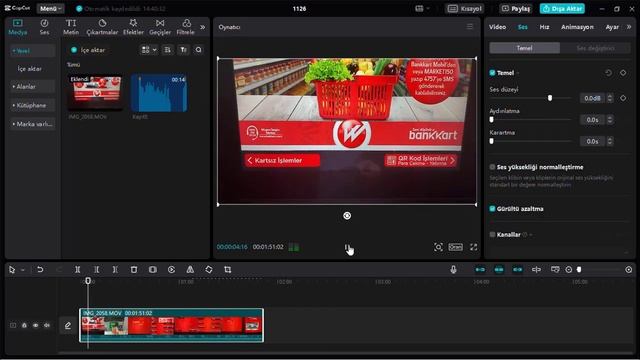
Task: Open the Oynatıcı player menu icon
Action: click(470, 27)
